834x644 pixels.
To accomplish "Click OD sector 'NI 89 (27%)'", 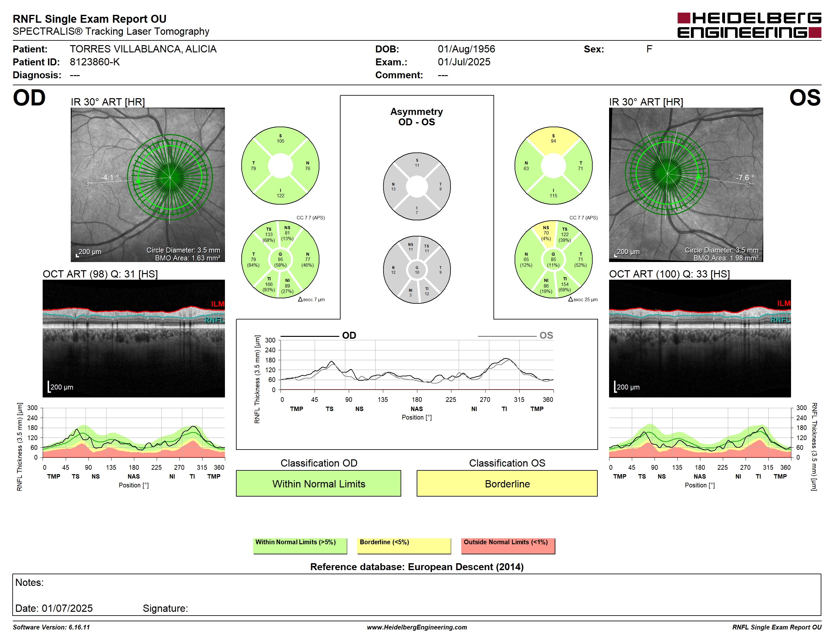I will coord(287,286).
